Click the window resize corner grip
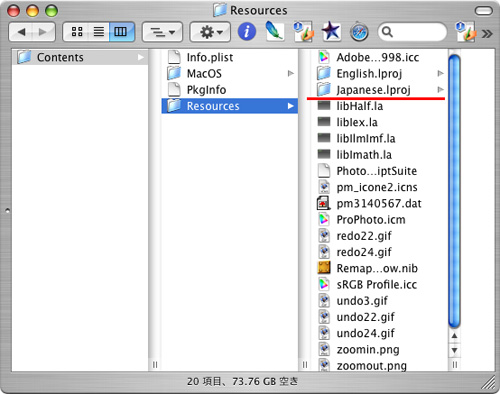500x394 pixels. tap(488, 382)
